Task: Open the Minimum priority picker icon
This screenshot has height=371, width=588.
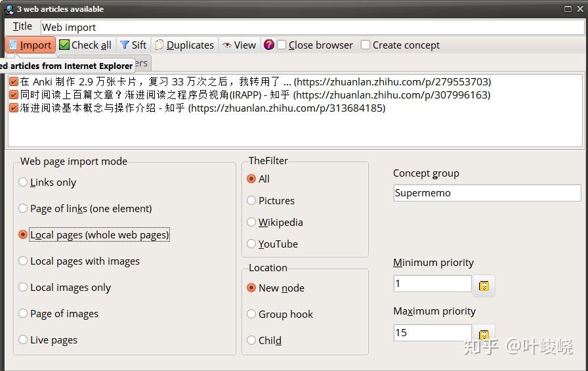Action: [x=484, y=286]
